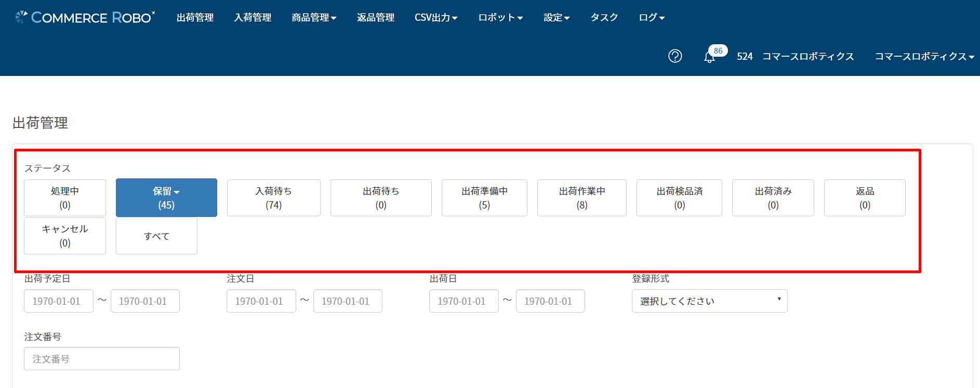Filter by 入荷待ち (74) status
The height and width of the screenshot is (388, 980).
tap(274, 198)
